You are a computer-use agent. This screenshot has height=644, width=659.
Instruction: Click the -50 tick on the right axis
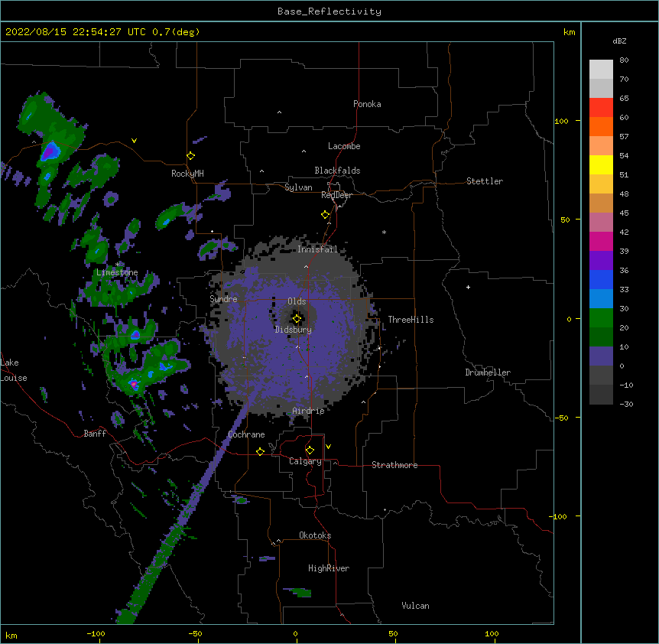pyautogui.click(x=562, y=418)
